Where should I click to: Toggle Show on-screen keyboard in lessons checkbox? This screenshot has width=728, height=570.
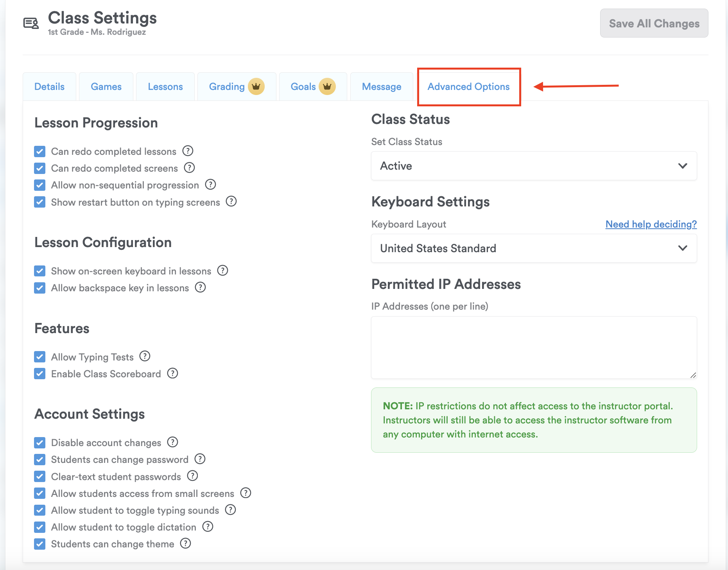pyautogui.click(x=40, y=271)
